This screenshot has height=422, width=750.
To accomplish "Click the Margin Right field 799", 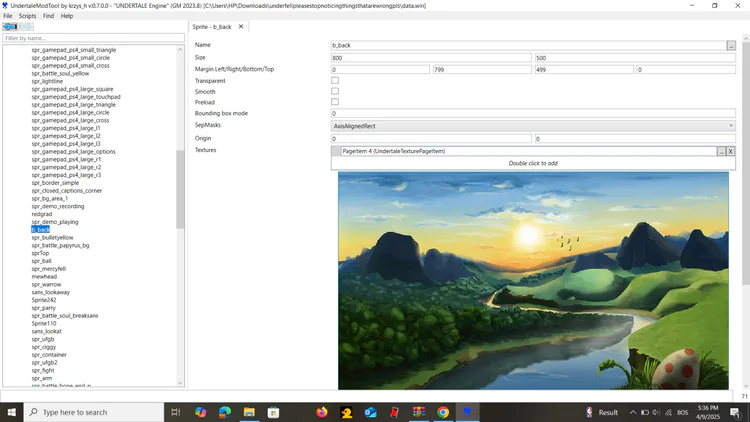I will 482,70.
